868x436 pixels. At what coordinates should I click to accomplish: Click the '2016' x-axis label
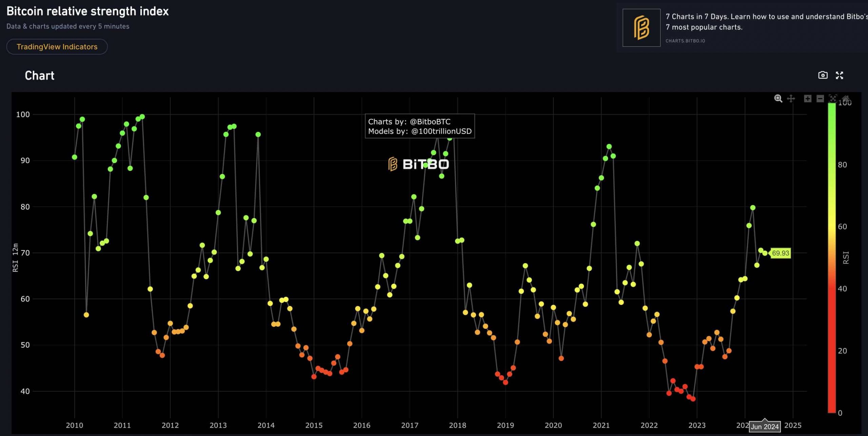(362, 425)
